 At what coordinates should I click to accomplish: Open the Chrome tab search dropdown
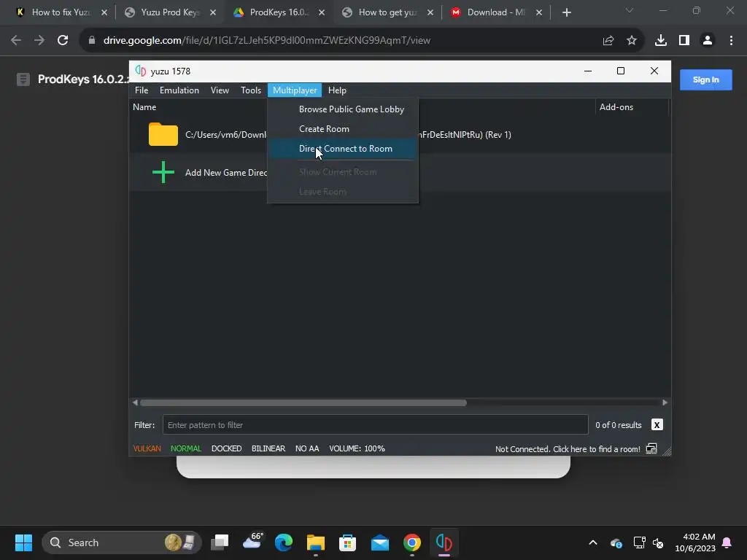pos(630,10)
